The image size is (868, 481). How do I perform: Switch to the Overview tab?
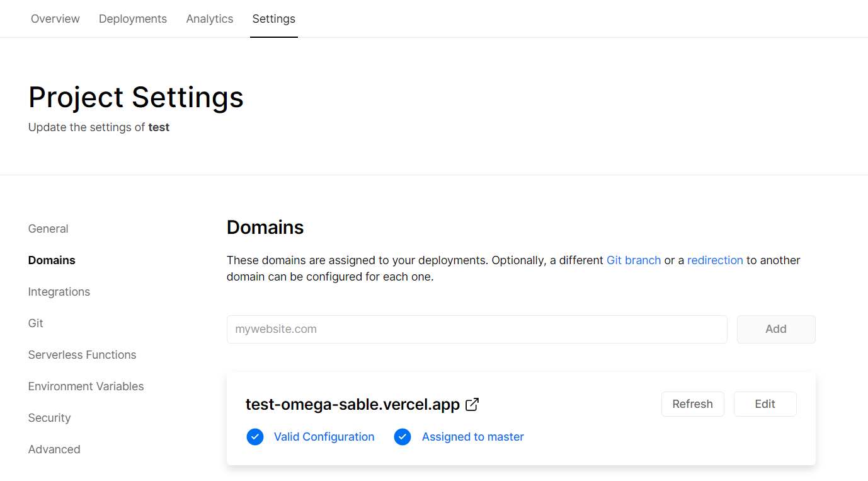(x=55, y=19)
